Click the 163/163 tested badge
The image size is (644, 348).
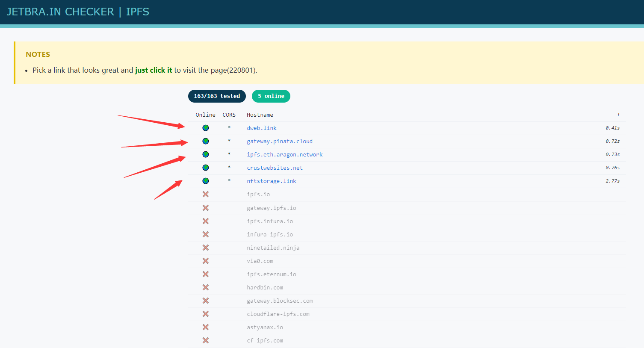[217, 96]
